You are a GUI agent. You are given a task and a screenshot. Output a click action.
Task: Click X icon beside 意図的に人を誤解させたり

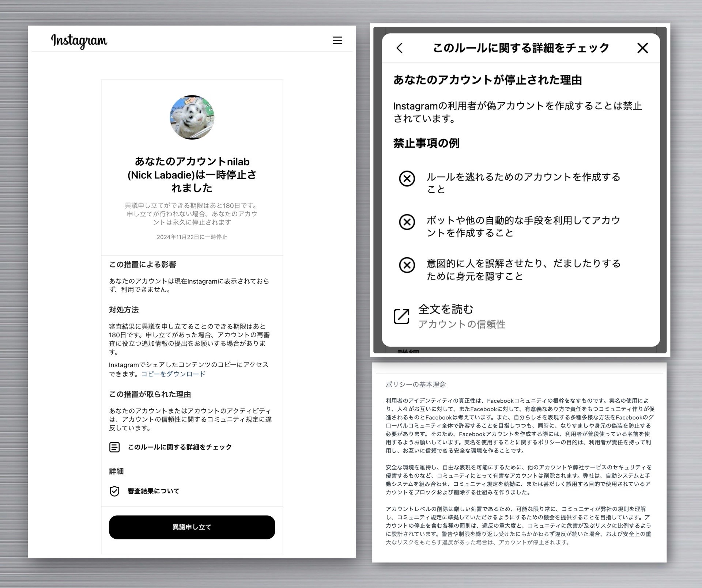coord(407,265)
